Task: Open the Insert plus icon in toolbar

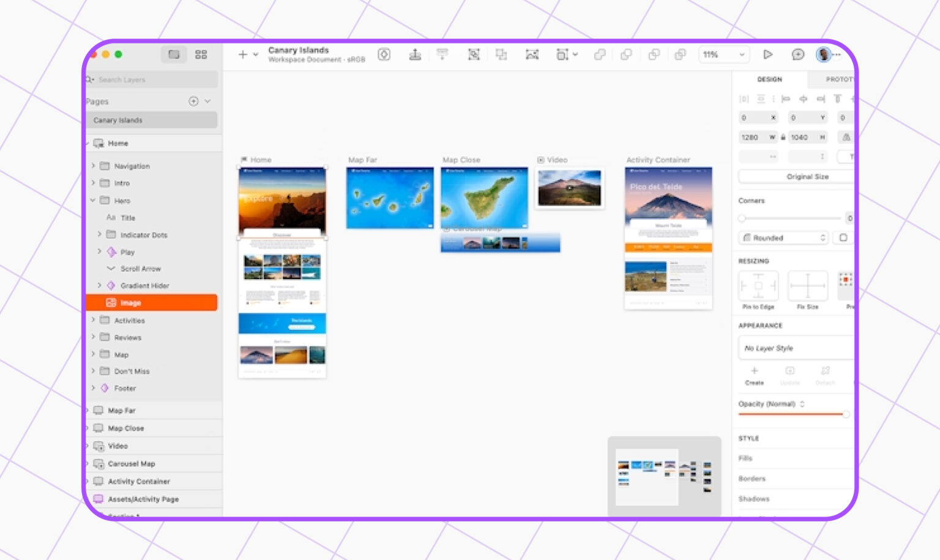Action: point(242,54)
